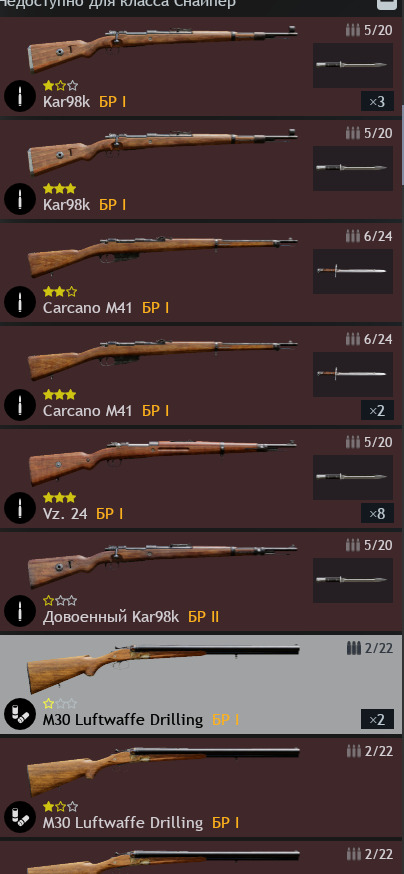Click the ×3 stack badge on Kar98k

click(377, 101)
